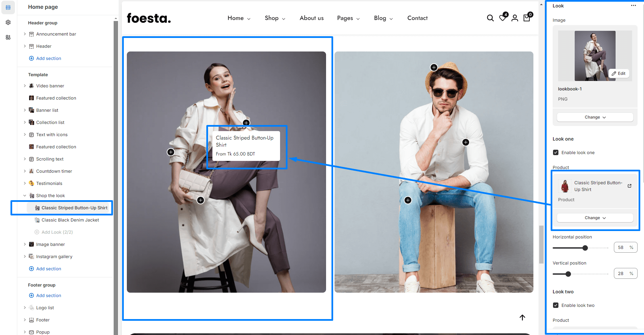Open the Change dropdown under lookbook-1 image
Viewport: 644px width, 335px height.
pos(595,117)
